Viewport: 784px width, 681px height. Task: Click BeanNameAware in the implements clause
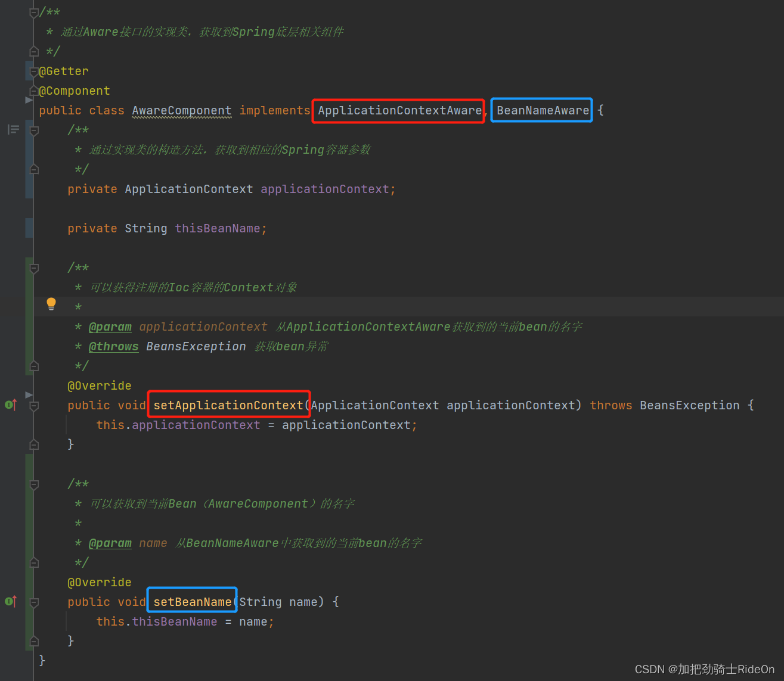click(x=543, y=111)
